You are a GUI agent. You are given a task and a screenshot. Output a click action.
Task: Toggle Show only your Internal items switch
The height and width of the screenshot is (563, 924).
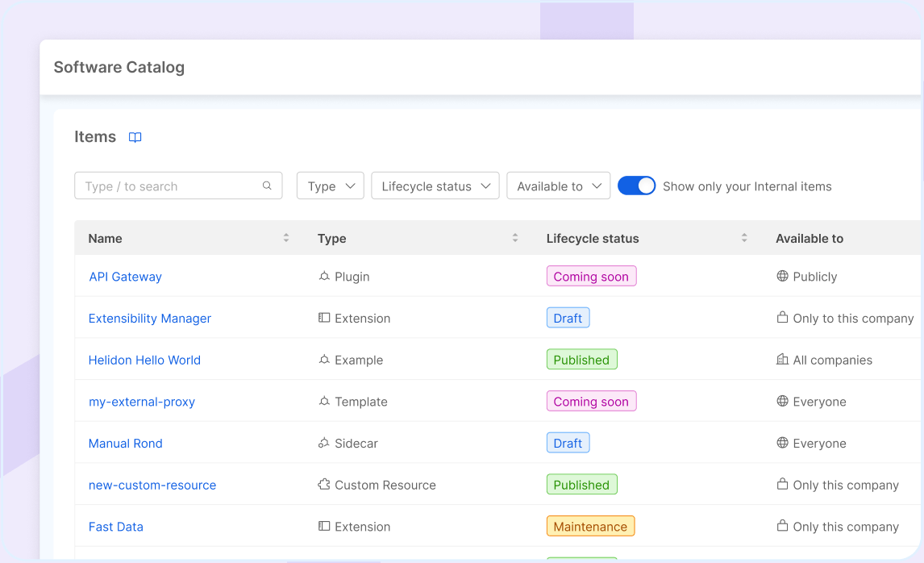(x=636, y=186)
